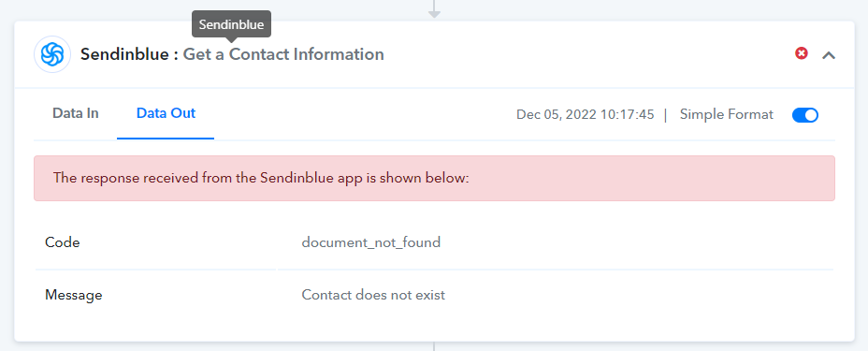Select the Data Out tab
The height and width of the screenshot is (351, 868).
coord(166,113)
